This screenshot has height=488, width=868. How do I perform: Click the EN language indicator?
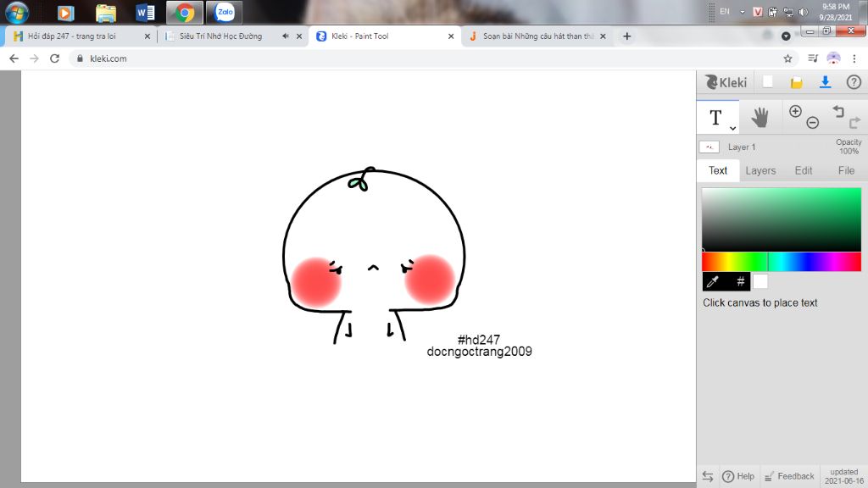coord(725,12)
